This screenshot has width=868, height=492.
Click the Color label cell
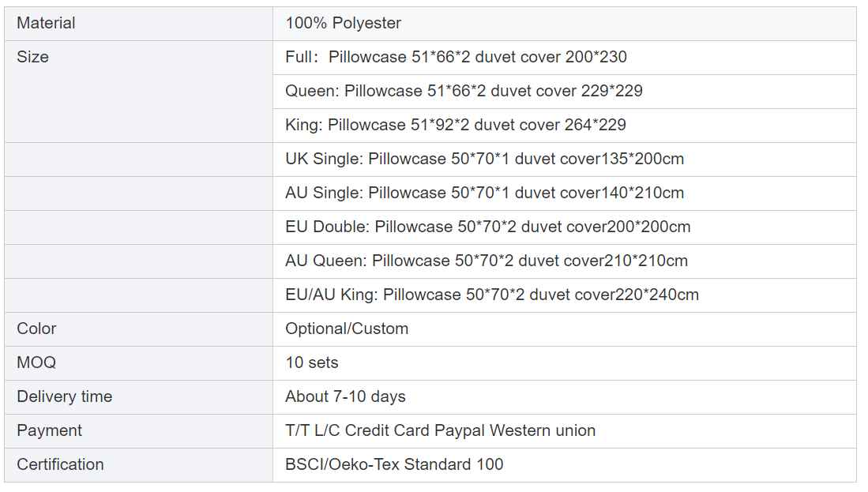(x=36, y=329)
